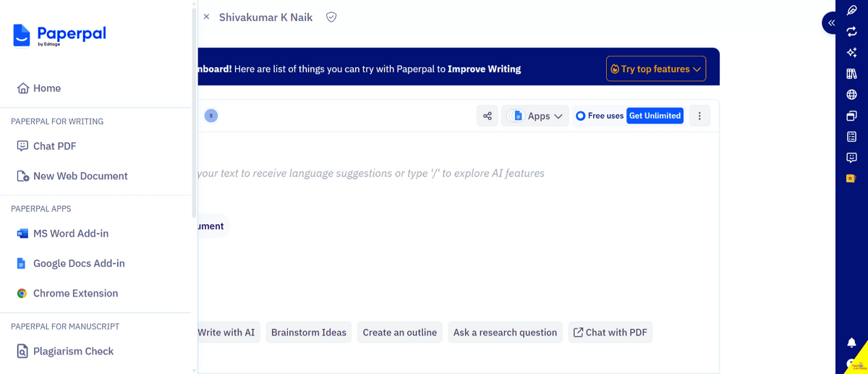Click the rewrite arrows icon
This screenshot has height=374, width=868.
pos(851,32)
